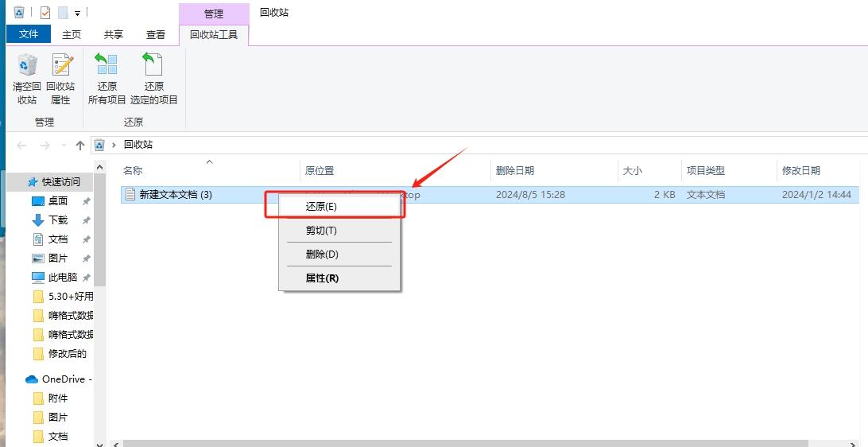Screen dimensions: 868x447
Task: Click the up-arrow navigation button
Action: click(80, 145)
